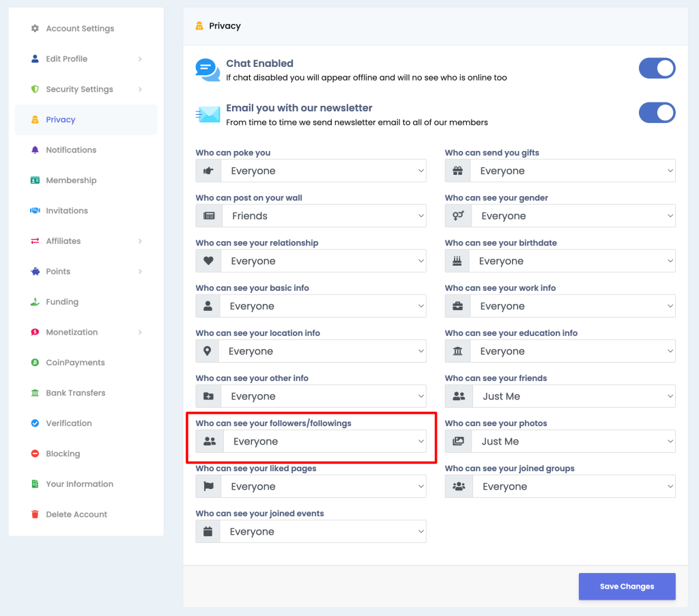Click the CoinPayments bitcoin icon

(x=35, y=362)
